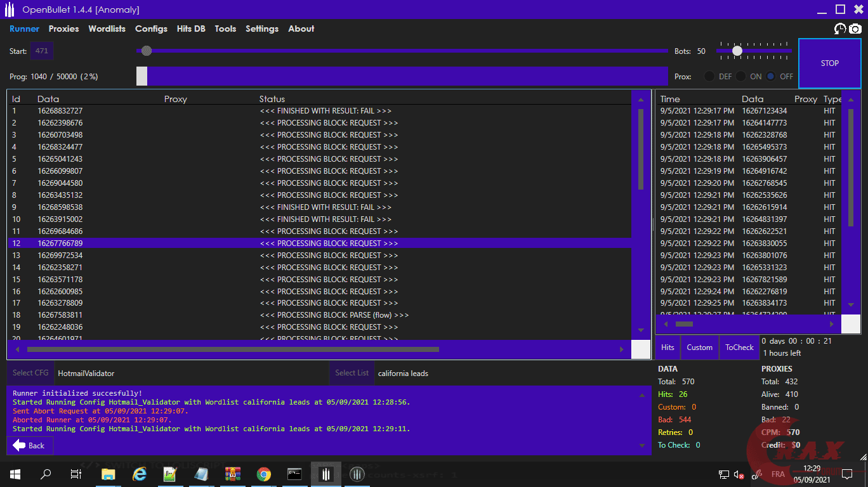
Task: Click the Start index input field
Action: pos(42,51)
